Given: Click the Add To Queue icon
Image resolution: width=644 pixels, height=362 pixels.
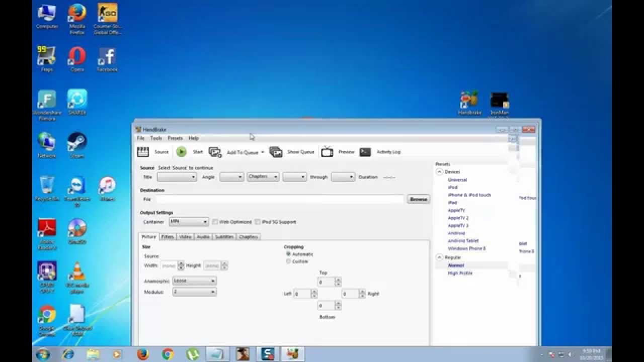Looking at the screenshot, I should [x=215, y=152].
